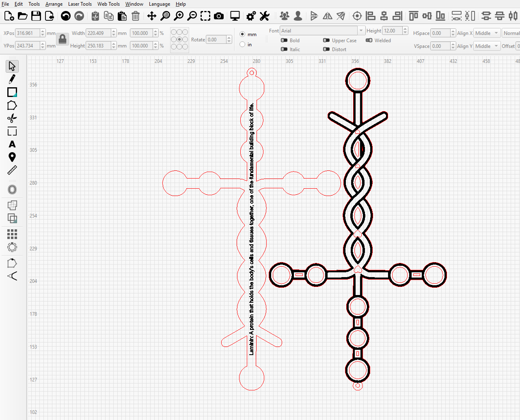Click the Circular Array tool

click(x=12, y=247)
